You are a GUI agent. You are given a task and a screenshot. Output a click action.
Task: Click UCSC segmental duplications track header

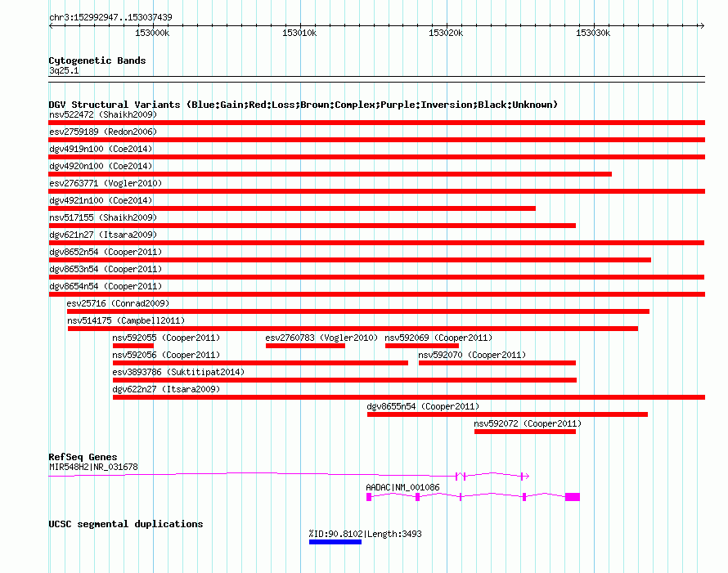click(126, 524)
